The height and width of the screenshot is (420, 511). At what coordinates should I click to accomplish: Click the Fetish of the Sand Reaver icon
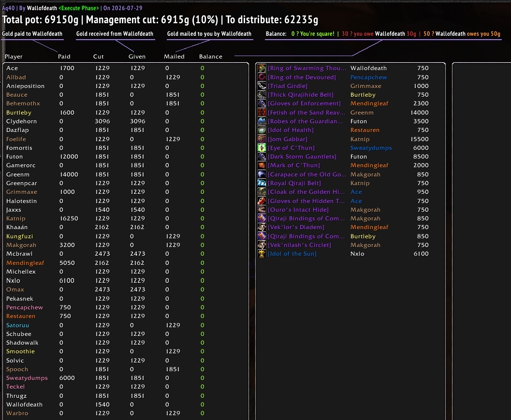tap(262, 113)
